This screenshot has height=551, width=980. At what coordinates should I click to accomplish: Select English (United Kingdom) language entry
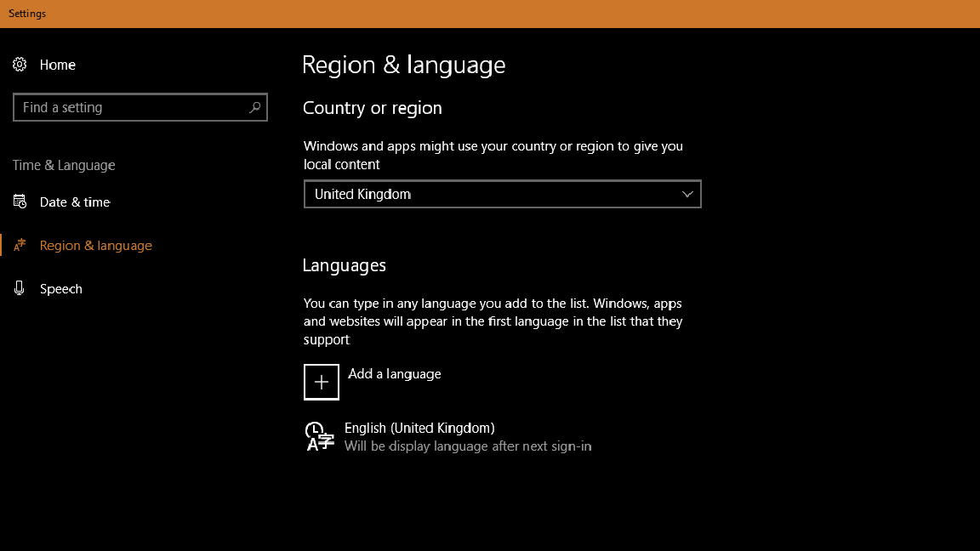(419, 428)
